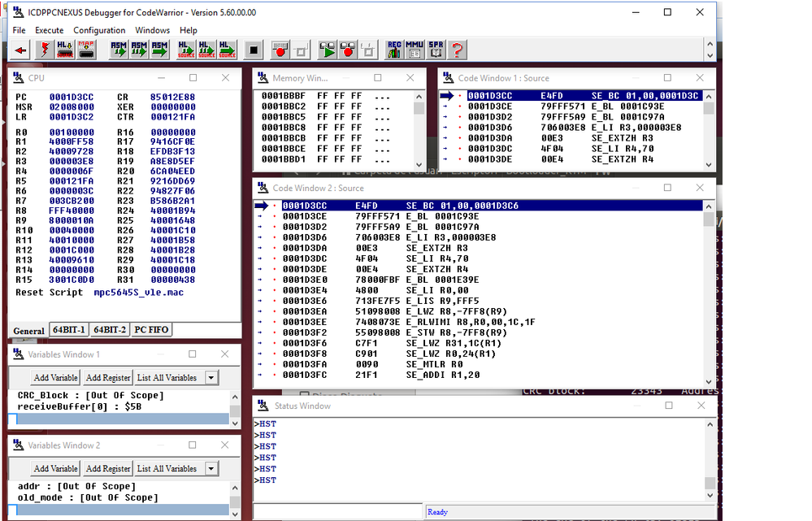
Task: Click the Code Window 2 title icon
Action: 263,188
